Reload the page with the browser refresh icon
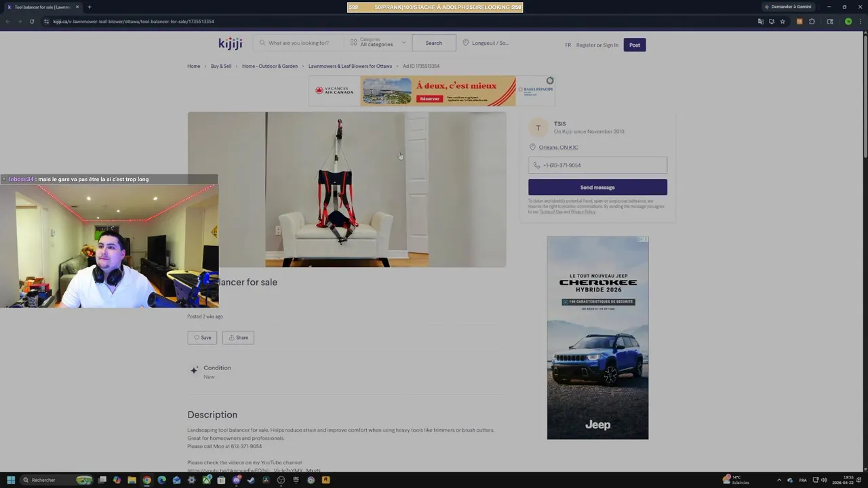Viewport: 868px width, 488px height. pos(31,21)
